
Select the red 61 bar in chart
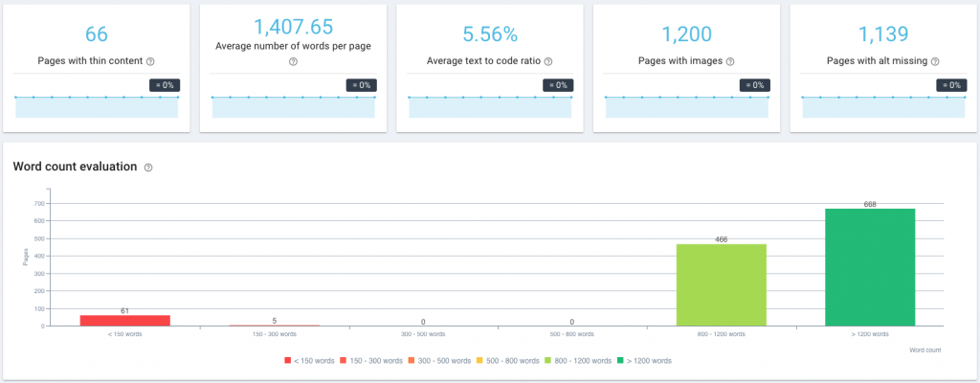coord(125,321)
